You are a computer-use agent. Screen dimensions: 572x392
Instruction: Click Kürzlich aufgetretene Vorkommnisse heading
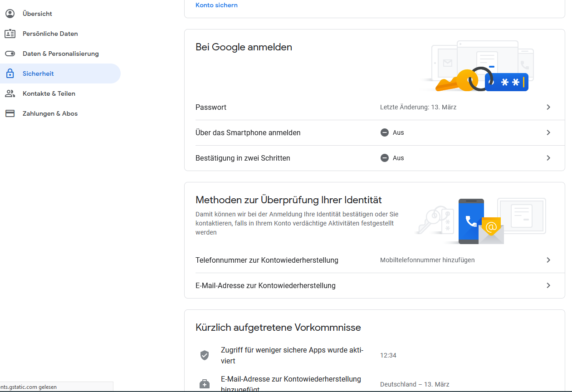[278, 327]
